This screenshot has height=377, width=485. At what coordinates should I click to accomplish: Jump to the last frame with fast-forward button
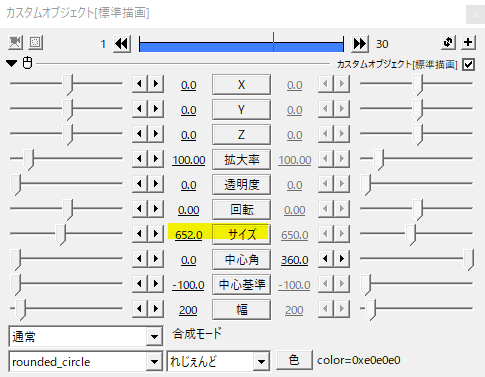(360, 44)
